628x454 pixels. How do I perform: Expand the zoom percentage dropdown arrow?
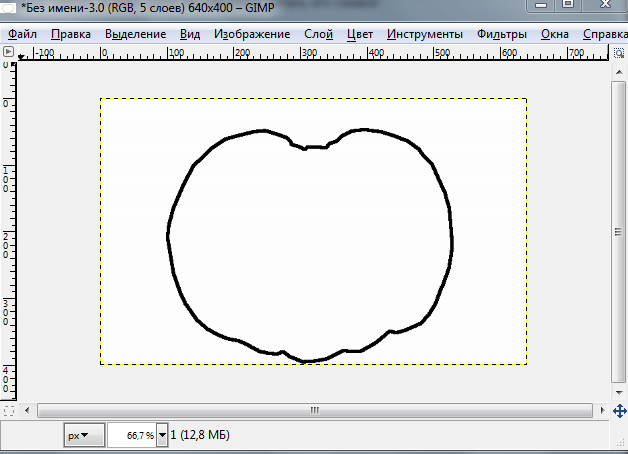(x=162, y=435)
